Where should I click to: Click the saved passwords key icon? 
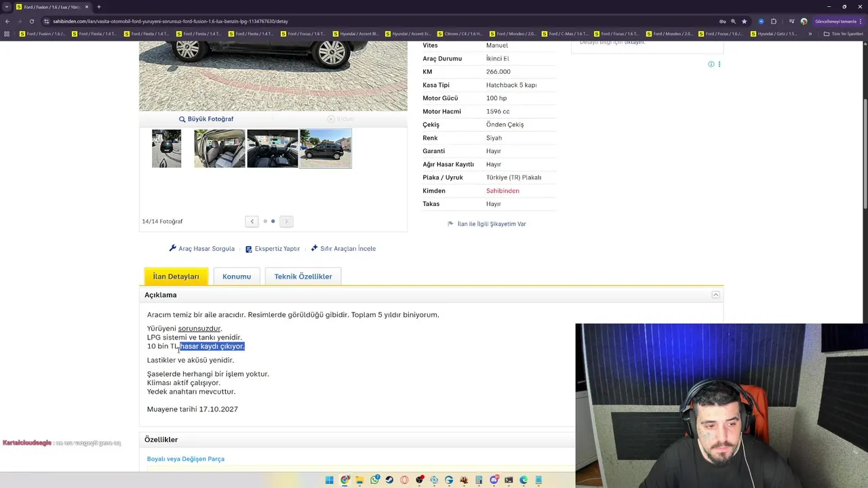723,21
